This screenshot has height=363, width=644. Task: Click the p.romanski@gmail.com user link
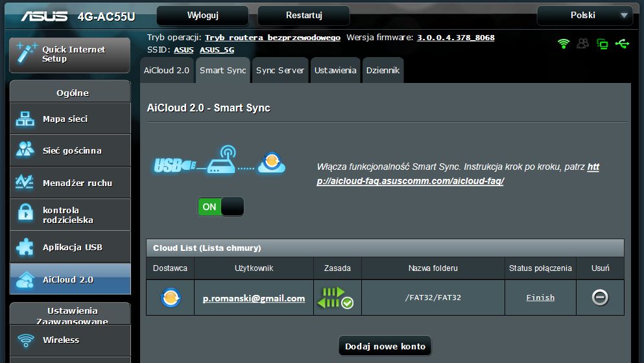tap(254, 299)
